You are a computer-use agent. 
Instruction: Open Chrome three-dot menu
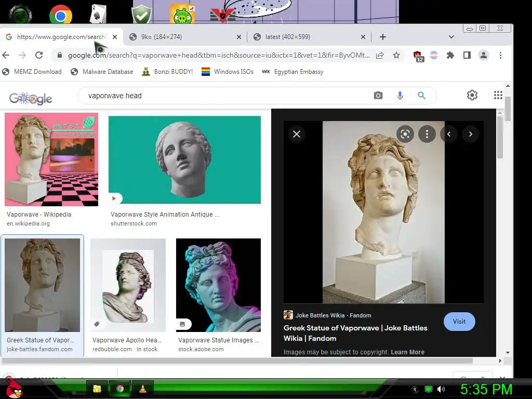pyautogui.click(x=500, y=55)
